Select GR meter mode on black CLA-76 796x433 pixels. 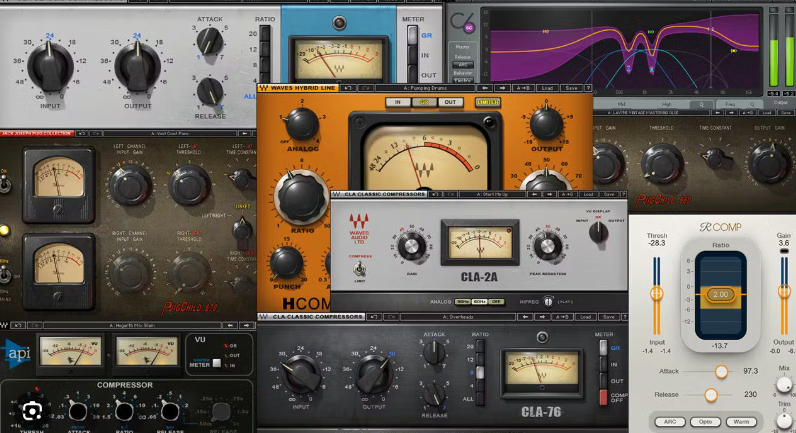603,348
